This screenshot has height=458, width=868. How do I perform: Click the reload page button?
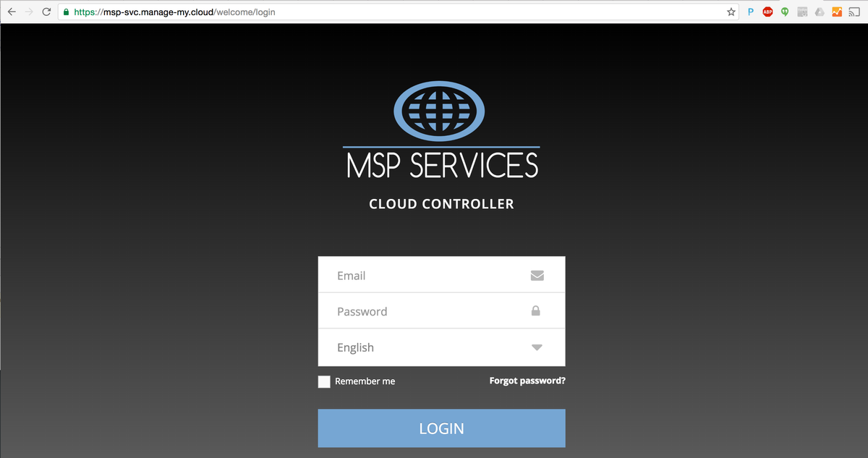(46, 12)
